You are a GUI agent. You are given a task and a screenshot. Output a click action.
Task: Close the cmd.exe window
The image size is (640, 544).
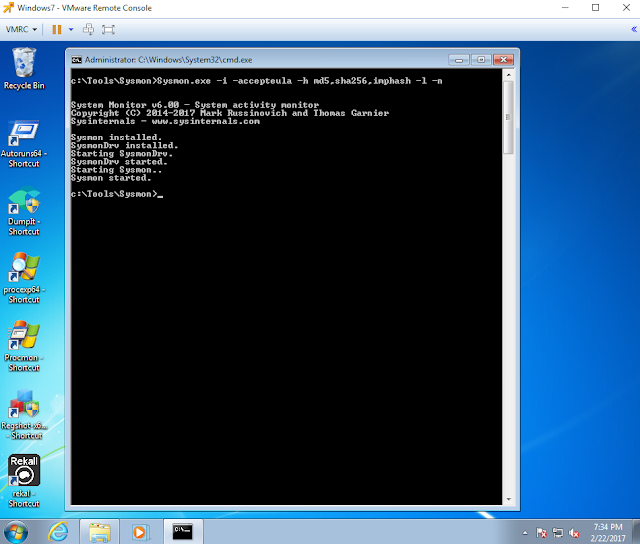point(503,60)
